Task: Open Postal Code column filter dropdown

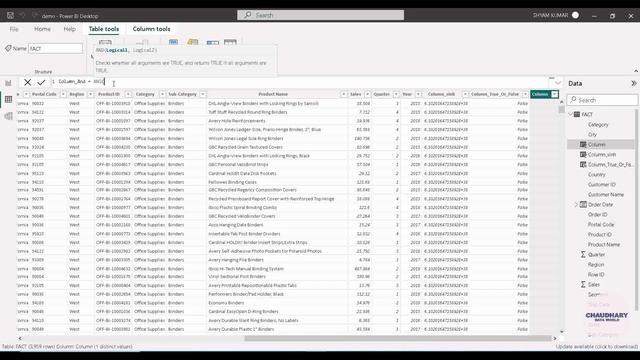Action: 63,94
